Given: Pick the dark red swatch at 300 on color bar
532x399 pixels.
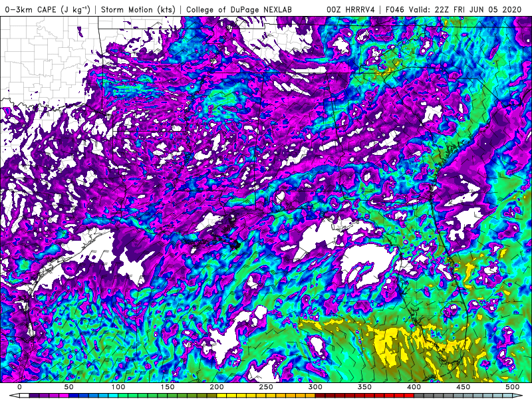Looking at the screenshot, I should pyautogui.click(x=321, y=395).
